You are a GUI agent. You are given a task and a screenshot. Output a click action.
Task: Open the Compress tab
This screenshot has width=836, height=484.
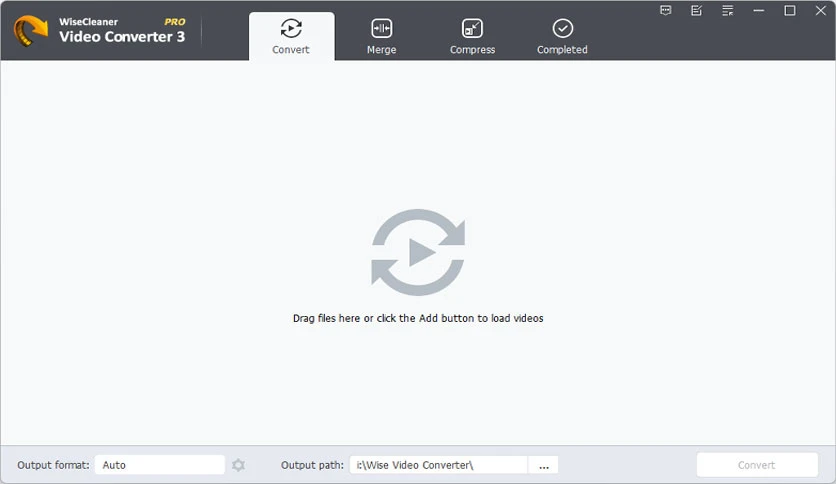tap(472, 36)
